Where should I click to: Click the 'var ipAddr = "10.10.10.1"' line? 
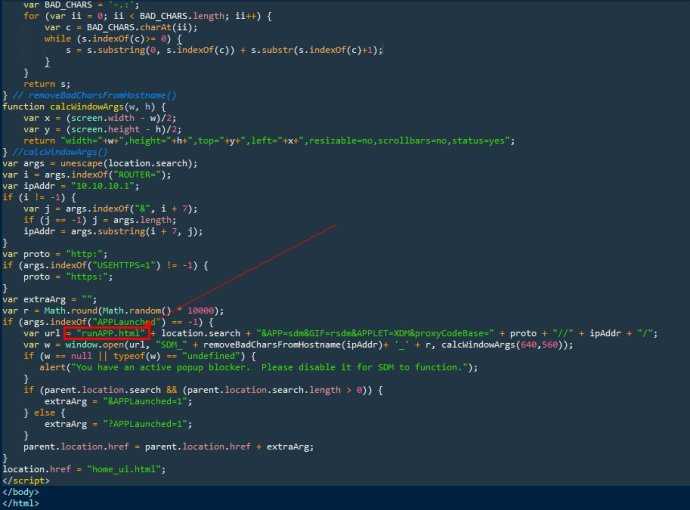71,186
